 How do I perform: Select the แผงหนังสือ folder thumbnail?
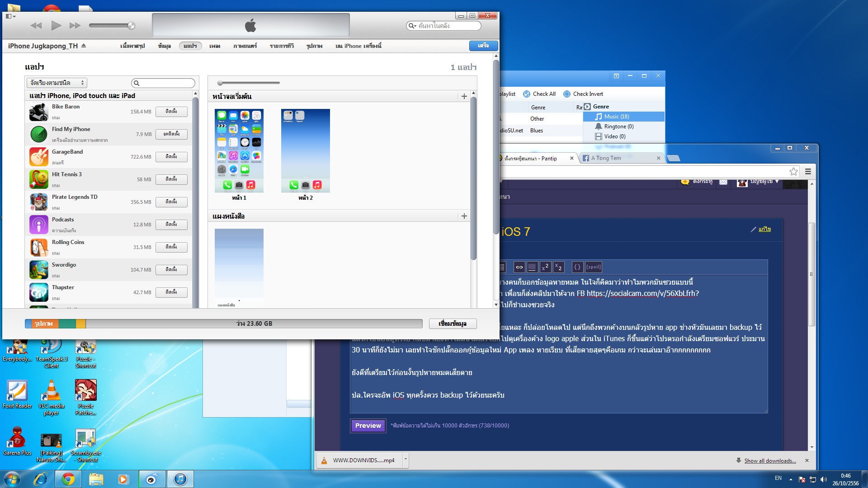(239, 267)
